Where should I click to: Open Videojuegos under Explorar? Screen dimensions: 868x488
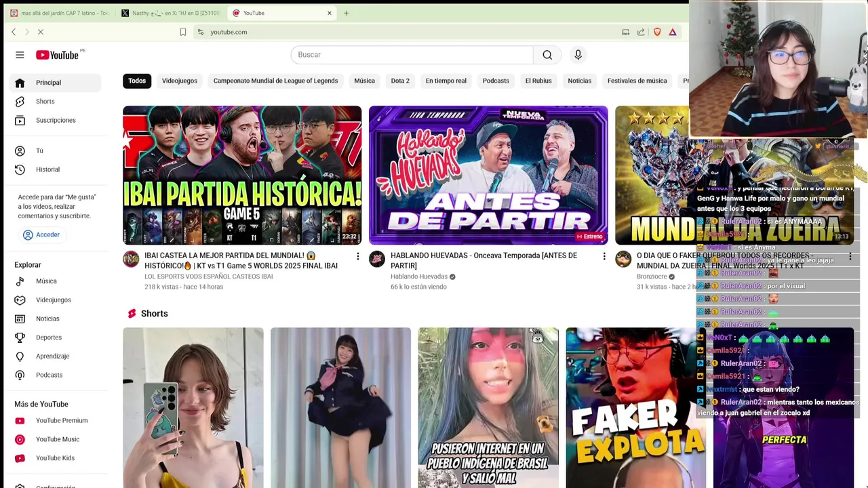coord(55,300)
